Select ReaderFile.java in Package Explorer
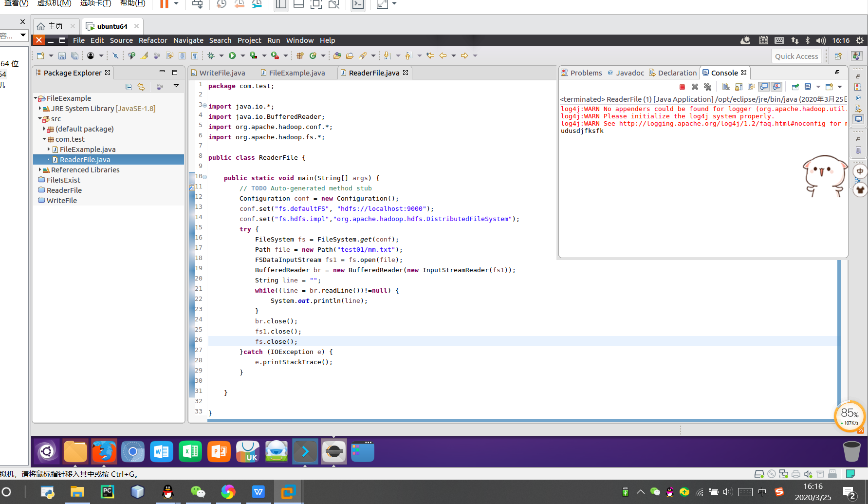868x504 pixels. [109, 159]
